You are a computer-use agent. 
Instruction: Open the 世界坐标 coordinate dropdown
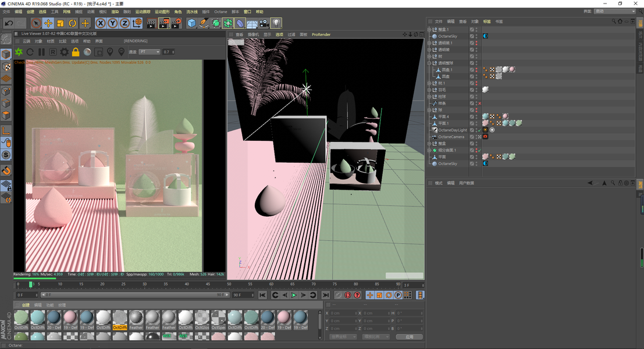(x=343, y=337)
